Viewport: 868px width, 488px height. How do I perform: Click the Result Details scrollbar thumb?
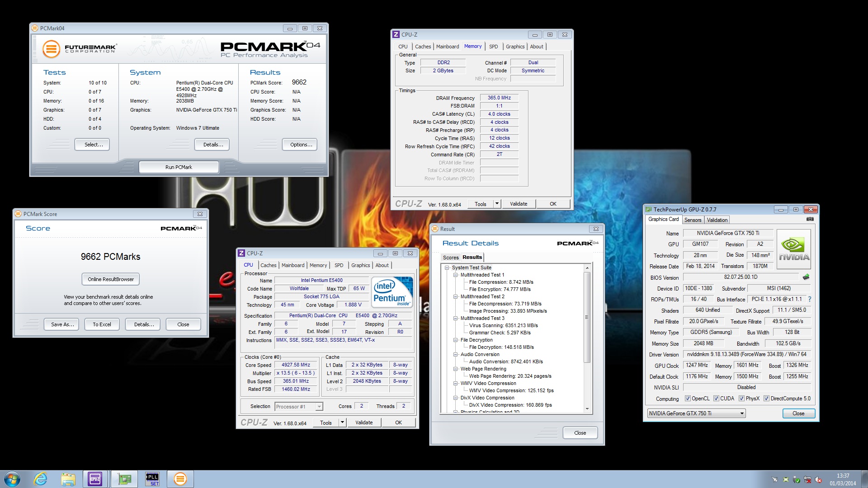(x=587, y=317)
